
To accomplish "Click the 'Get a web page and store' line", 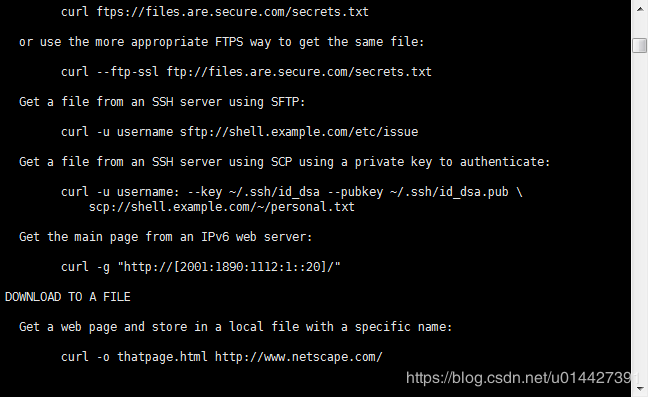I will pyautogui.click(x=236, y=327).
